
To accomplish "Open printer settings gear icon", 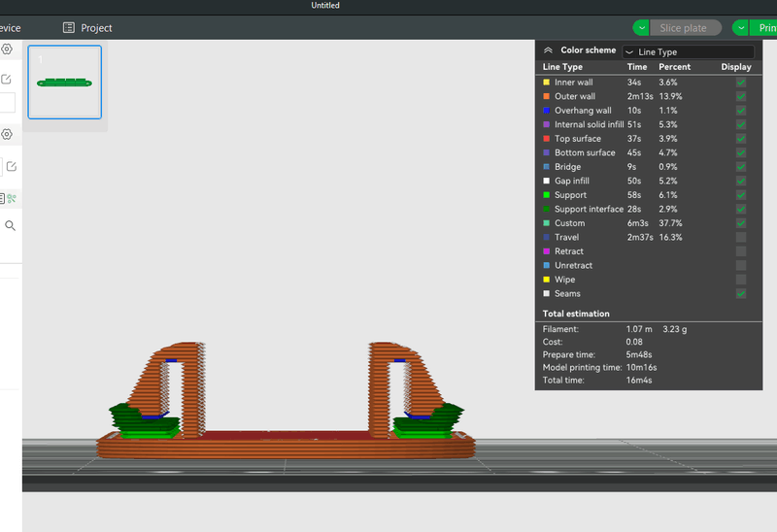I will pyautogui.click(x=7, y=50).
